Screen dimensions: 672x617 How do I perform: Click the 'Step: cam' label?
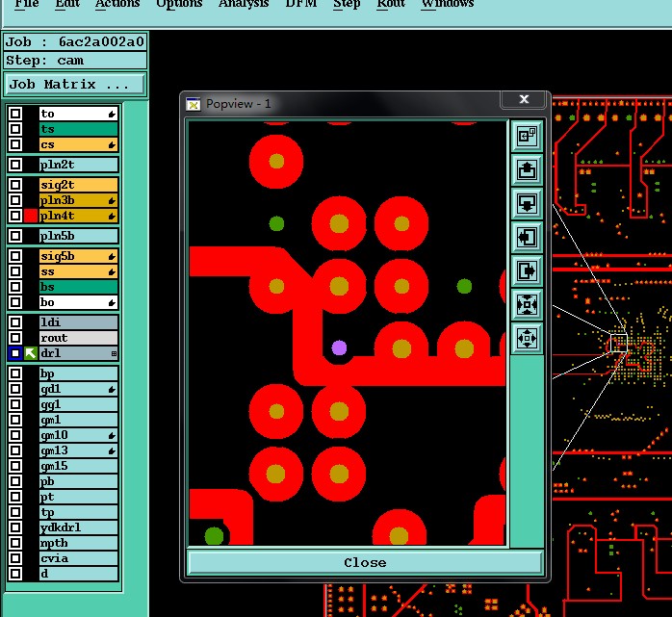pos(75,61)
